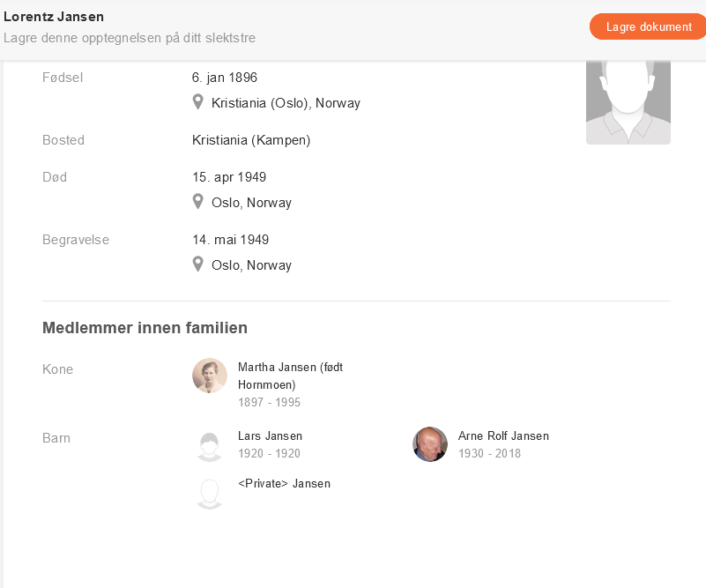Select the <Private> Jansen name entry
The width and height of the screenshot is (706, 588).
[x=284, y=483]
